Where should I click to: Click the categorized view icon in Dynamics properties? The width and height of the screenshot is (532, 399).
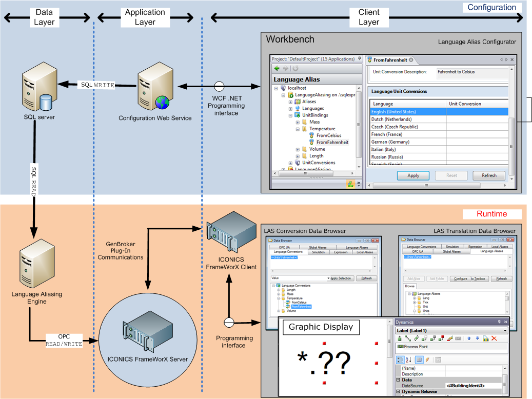point(400,360)
